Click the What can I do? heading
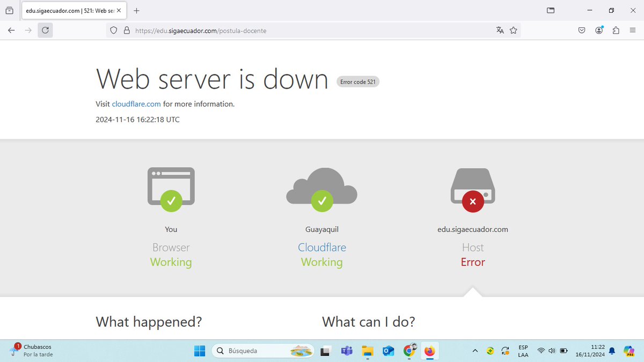The height and width of the screenshot is (362, 644). click(369, 322)
